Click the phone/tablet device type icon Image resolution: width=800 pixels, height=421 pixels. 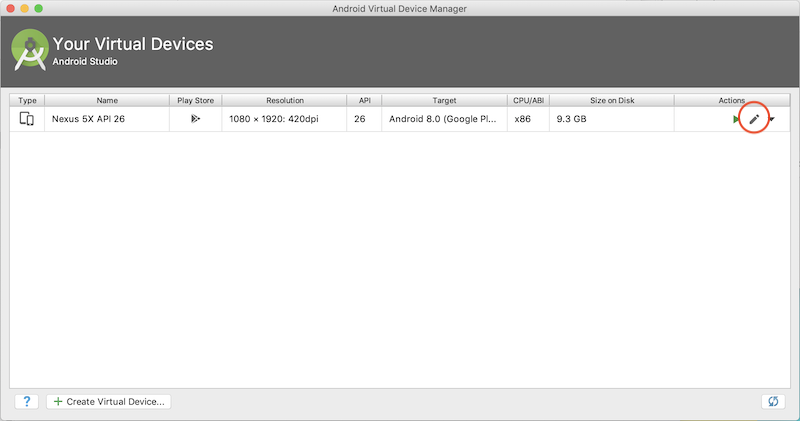pyautogui.click(x=27, y=119)
